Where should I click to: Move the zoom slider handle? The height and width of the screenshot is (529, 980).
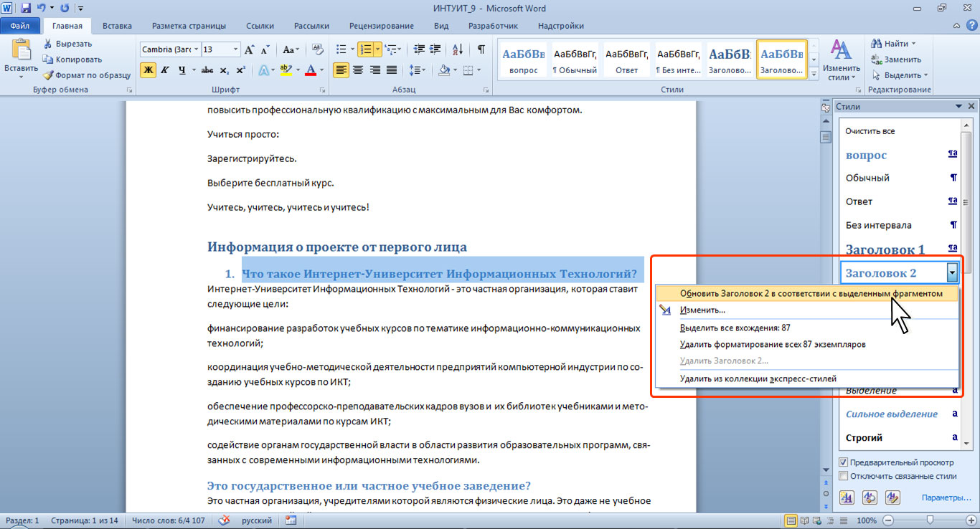click(x=930, y=520)
